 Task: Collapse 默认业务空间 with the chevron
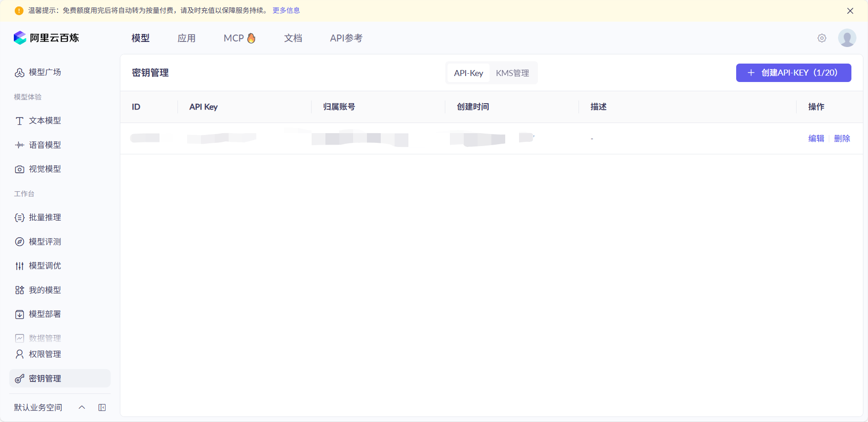(82, 407)
